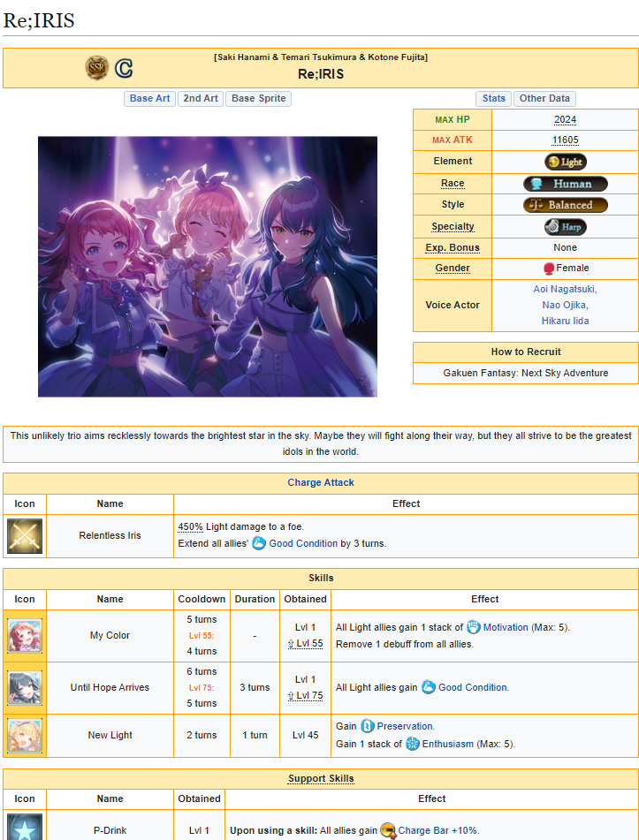Click the Re;IRIS character artwork image
This screenshot has height=840, width=639.
[x=208, y=267]
